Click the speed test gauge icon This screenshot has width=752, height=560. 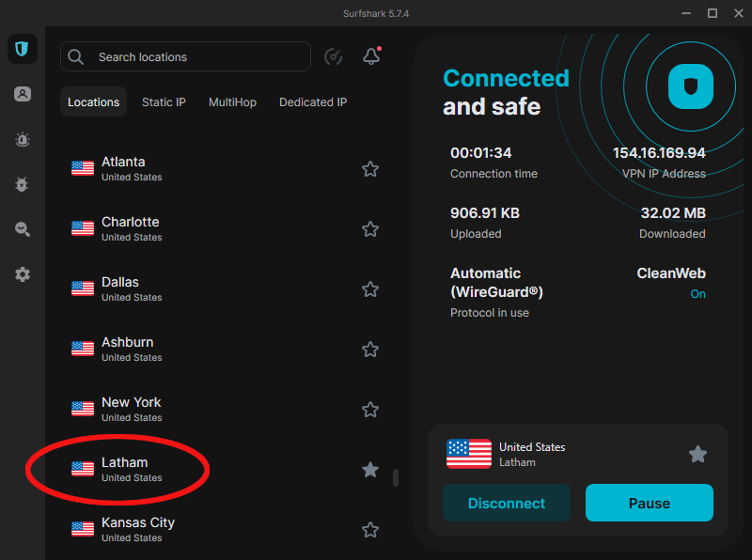click(x=334, y=56)
